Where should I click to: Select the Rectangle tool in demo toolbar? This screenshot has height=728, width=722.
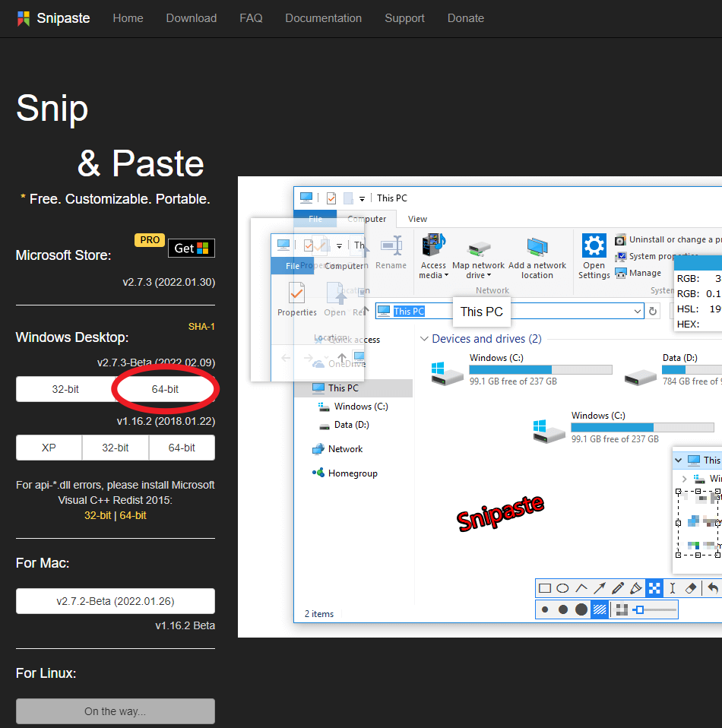545,588
